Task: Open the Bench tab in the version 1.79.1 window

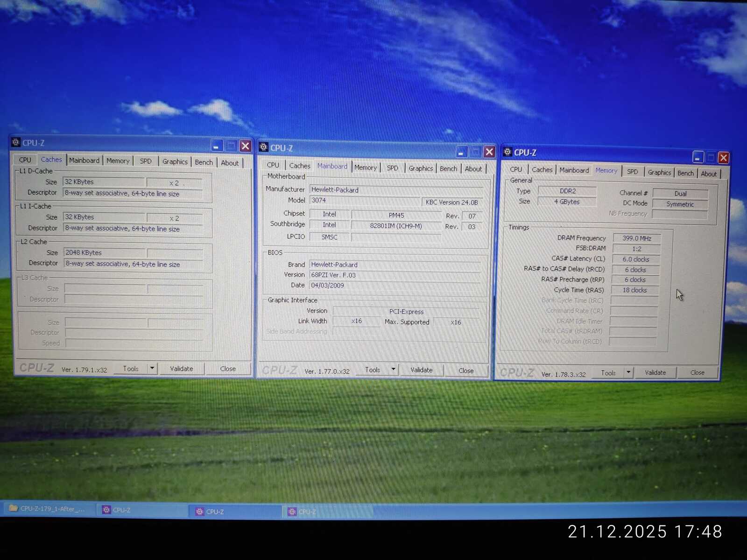Action: [204, 162]
